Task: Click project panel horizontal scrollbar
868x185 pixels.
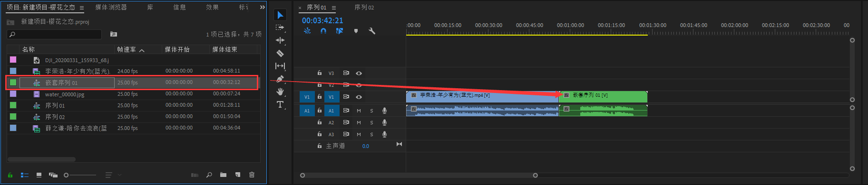Action: pos(42,159)
